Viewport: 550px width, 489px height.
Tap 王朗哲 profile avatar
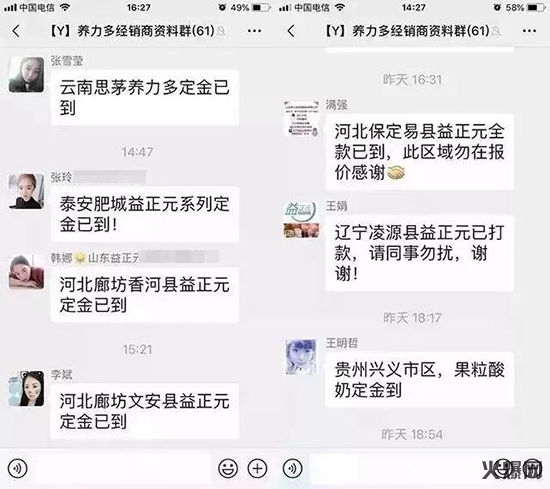click(x=301, y=356)
